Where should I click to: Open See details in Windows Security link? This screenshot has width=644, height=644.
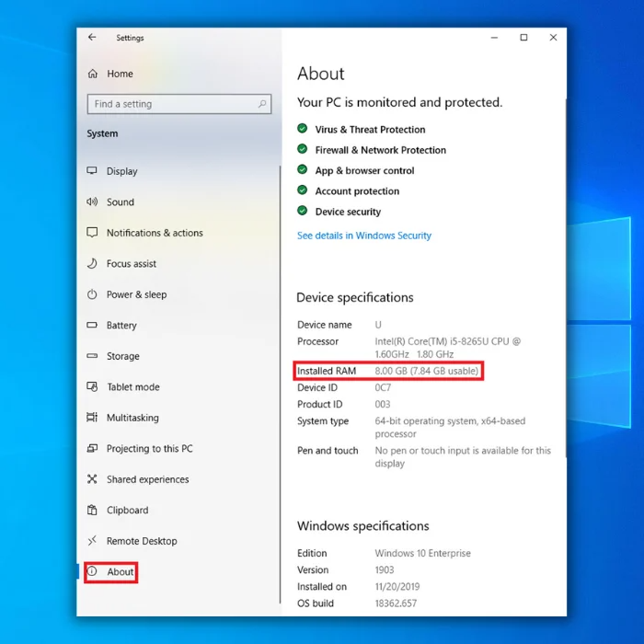tap(363, 236)
